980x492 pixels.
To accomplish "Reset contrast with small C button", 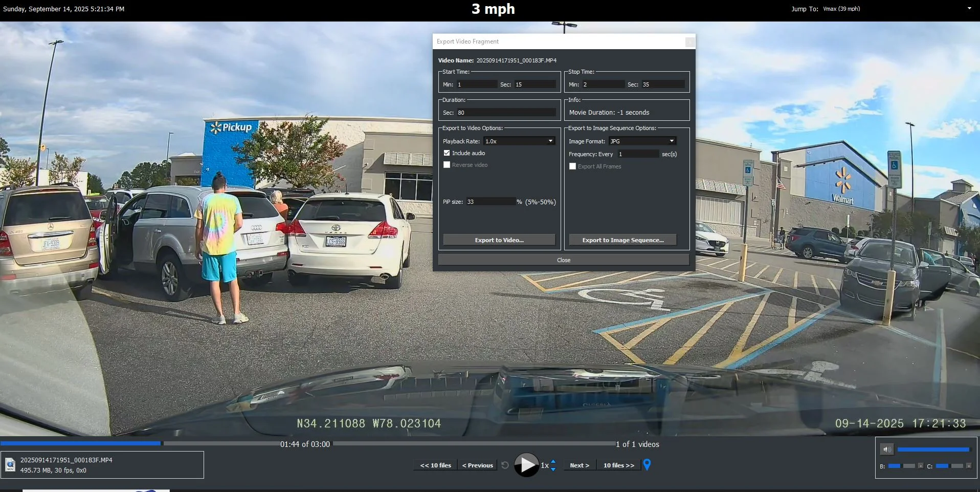I will click(969, 466).
